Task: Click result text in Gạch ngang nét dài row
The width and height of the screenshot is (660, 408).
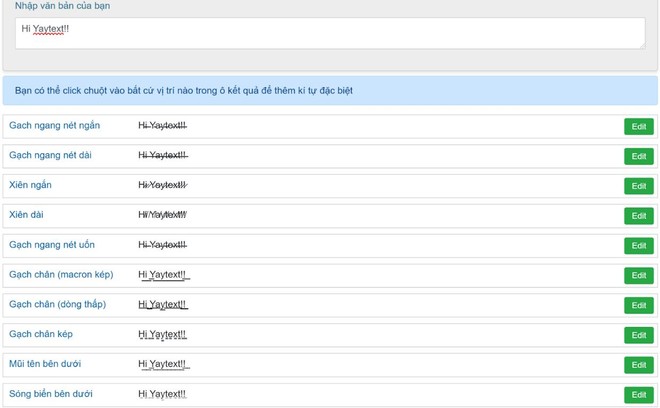Action: [x=163, y=155]
